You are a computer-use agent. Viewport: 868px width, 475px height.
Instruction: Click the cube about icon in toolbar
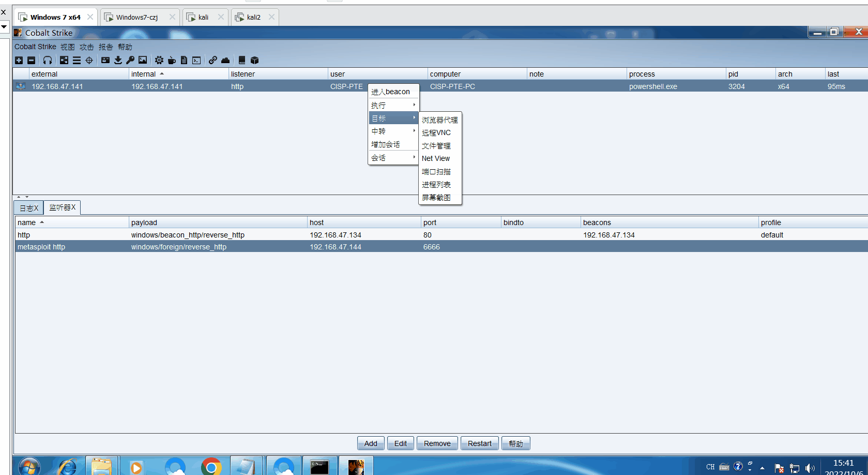(x=254, y=61)
